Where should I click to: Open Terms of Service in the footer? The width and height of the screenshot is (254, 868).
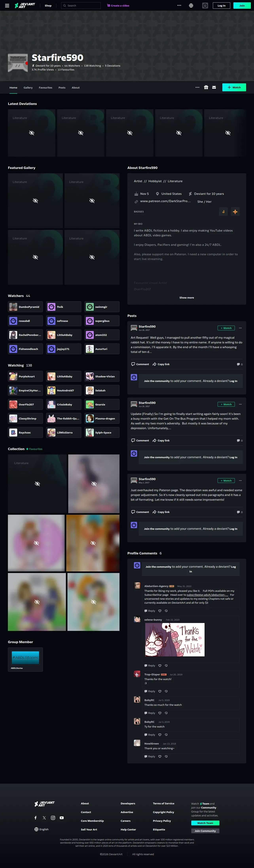[x=164, y=803]
